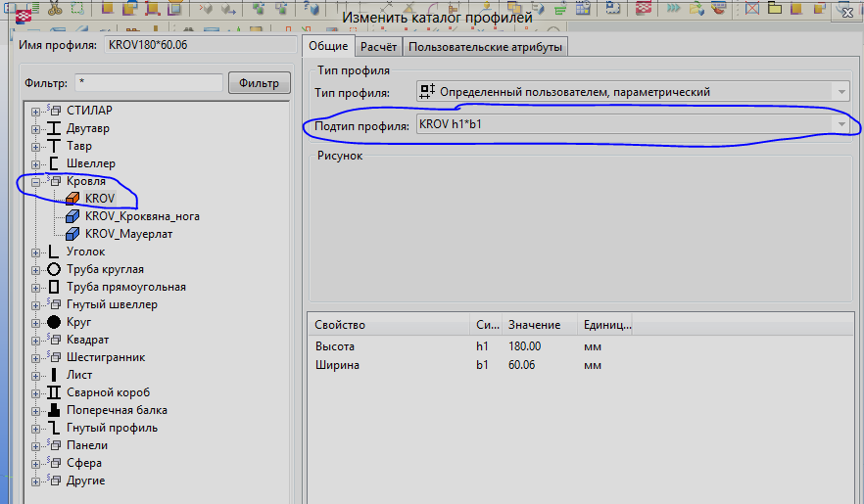This screenshot has height=504, width=864.
Task: Click the Значение column header
Action: point(539,325)
